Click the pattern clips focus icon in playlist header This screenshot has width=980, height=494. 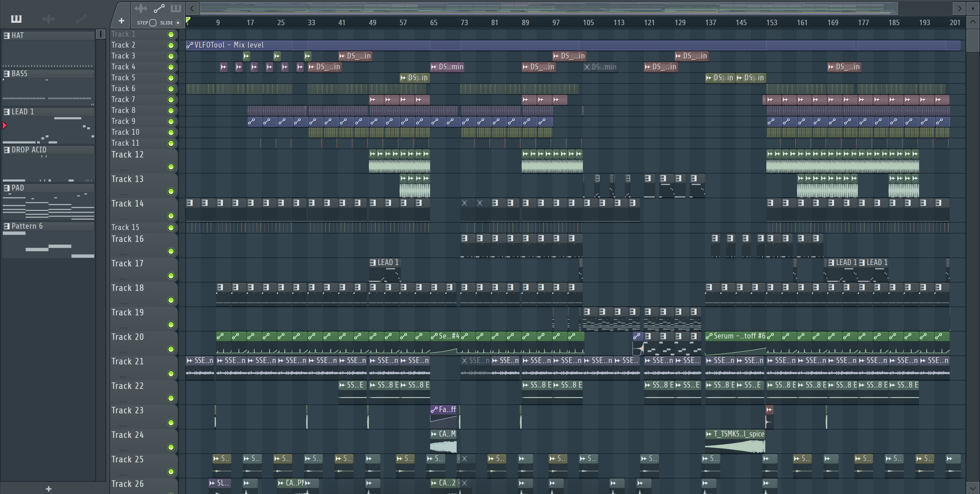(176, 9)
